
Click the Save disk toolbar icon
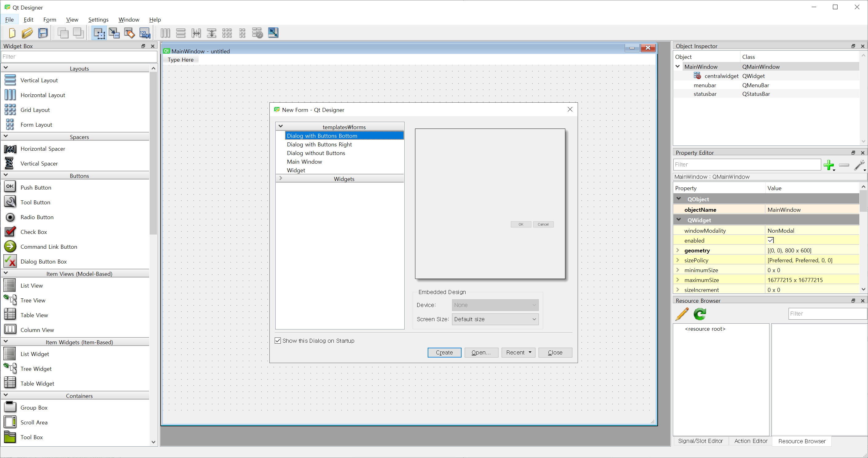click(43, 33)
